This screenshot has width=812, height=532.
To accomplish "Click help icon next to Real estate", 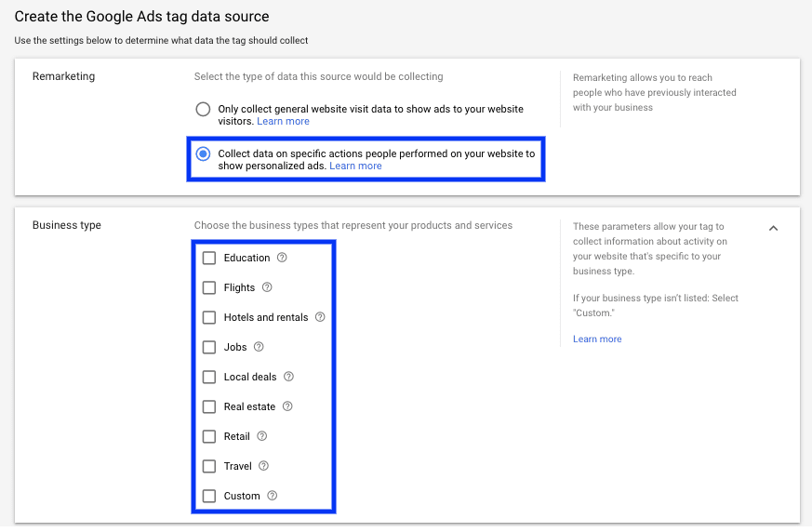I will pyautogui.click(x=287, y=406).
